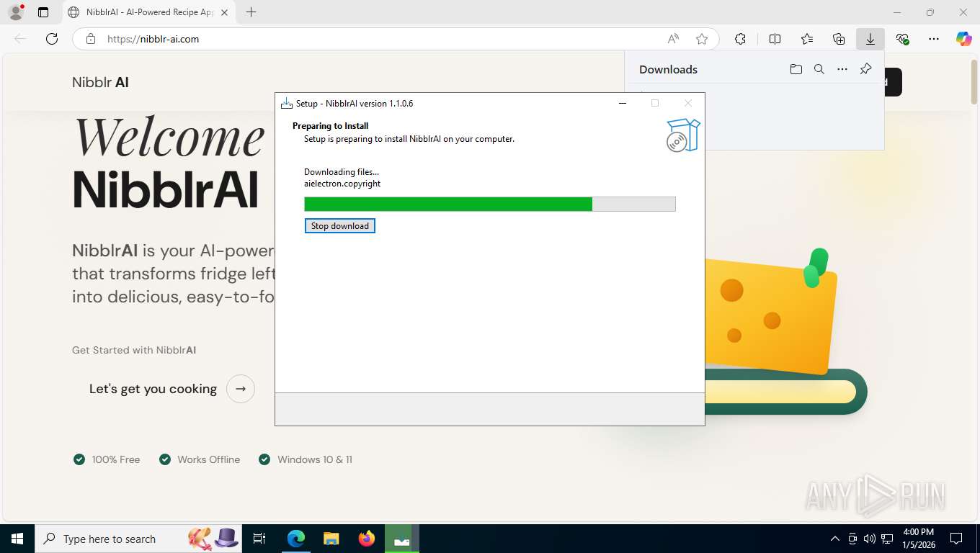980x553 pixels.
Task: Open More options in Downloads panel
Action: pos(842,69)
